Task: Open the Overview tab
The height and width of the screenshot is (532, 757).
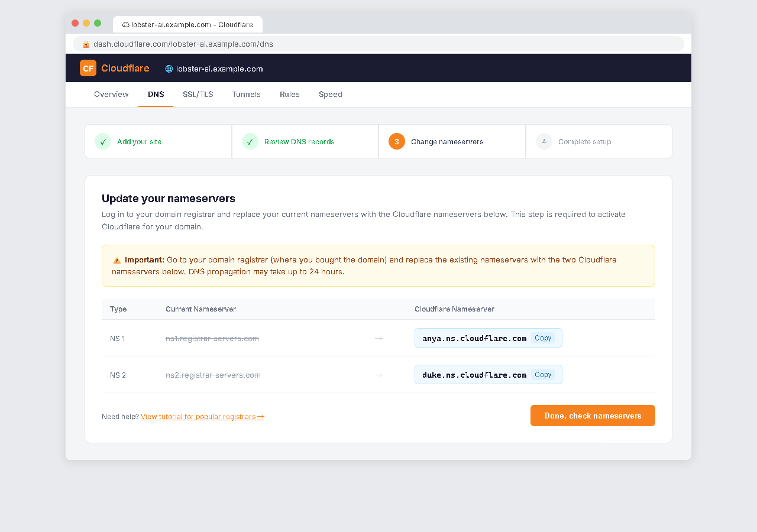Action: (x=111, y=95)
